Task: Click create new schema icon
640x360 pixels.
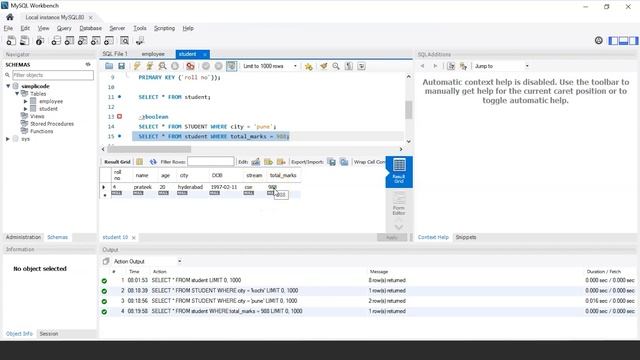Action: point(56,40)
